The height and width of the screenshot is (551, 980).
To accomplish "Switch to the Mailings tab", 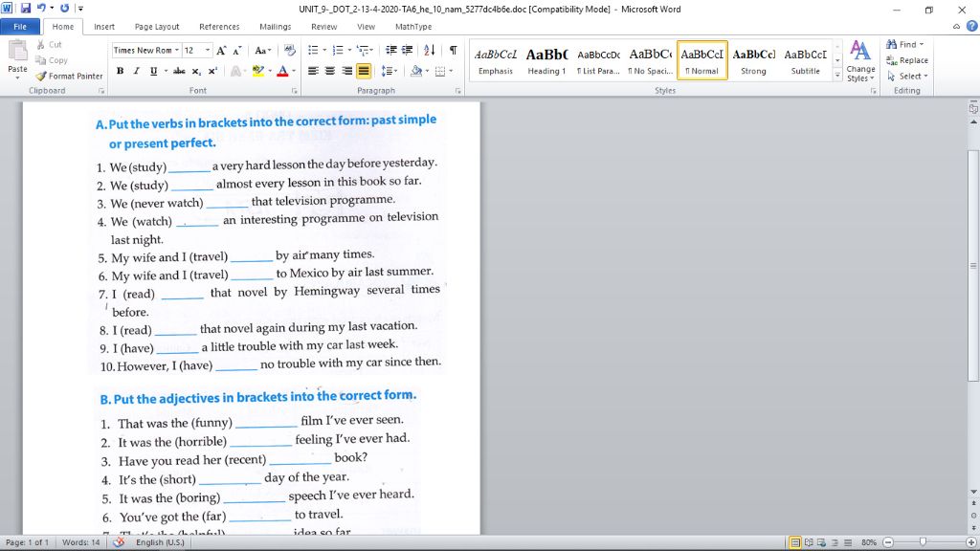I will pos(275,27).
